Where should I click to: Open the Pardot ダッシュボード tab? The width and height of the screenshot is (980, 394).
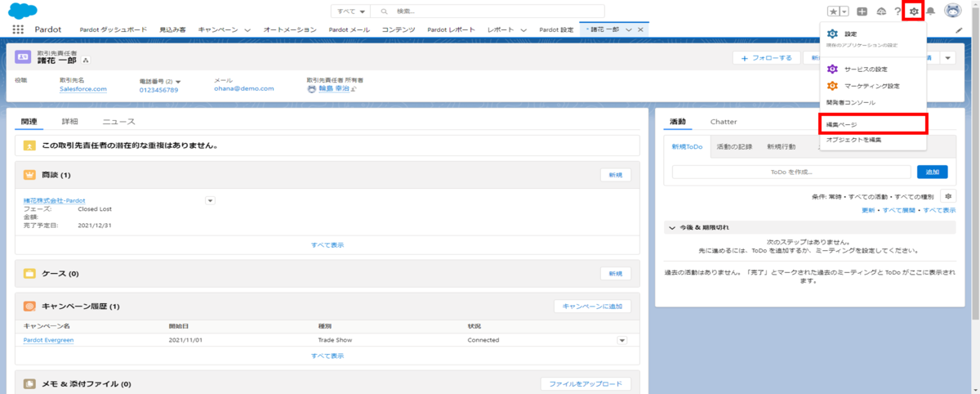113,29
